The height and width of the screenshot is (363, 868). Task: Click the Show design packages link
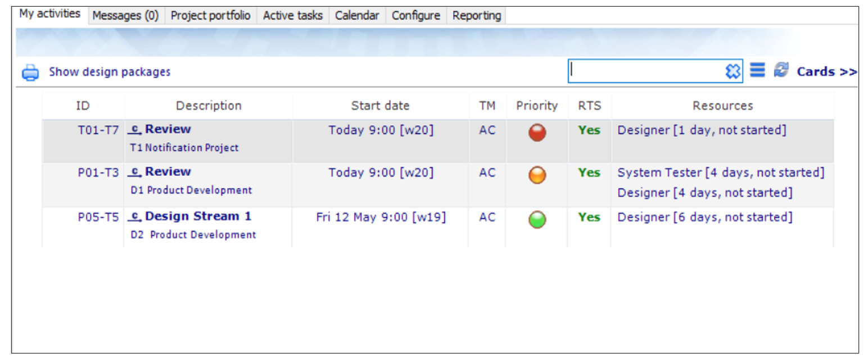110,72
